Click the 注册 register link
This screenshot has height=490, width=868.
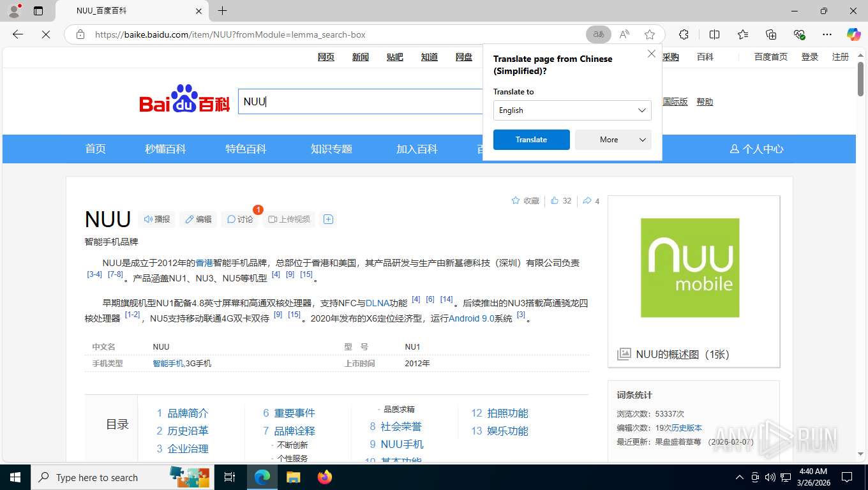click(841, 57)
